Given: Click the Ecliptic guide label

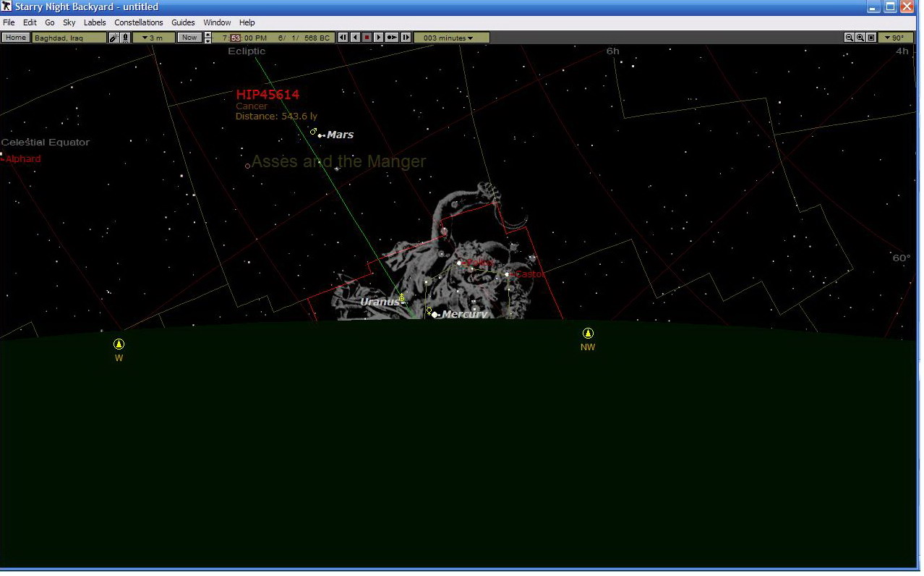Looking at the screenshot, I should pyautogui.click(x=247, y=51).
